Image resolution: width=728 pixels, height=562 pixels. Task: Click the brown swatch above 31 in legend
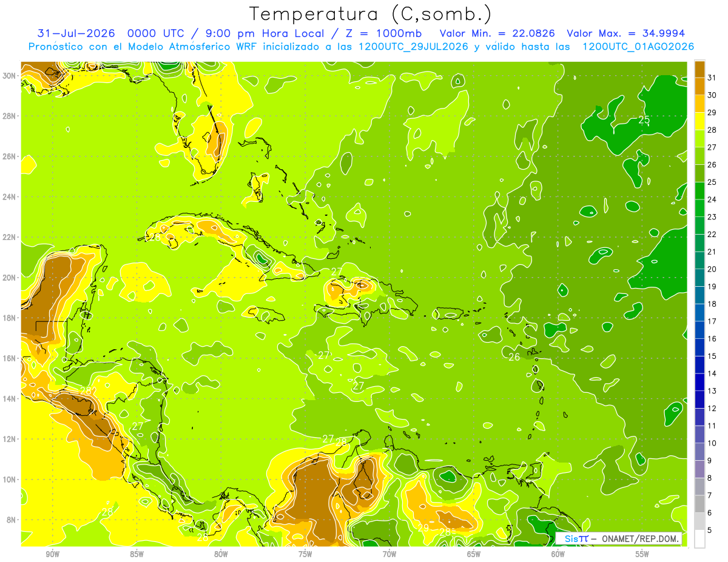699,69
